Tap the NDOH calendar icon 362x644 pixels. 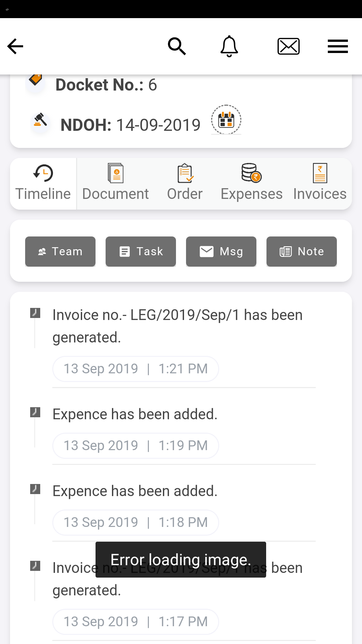(226, 120)
